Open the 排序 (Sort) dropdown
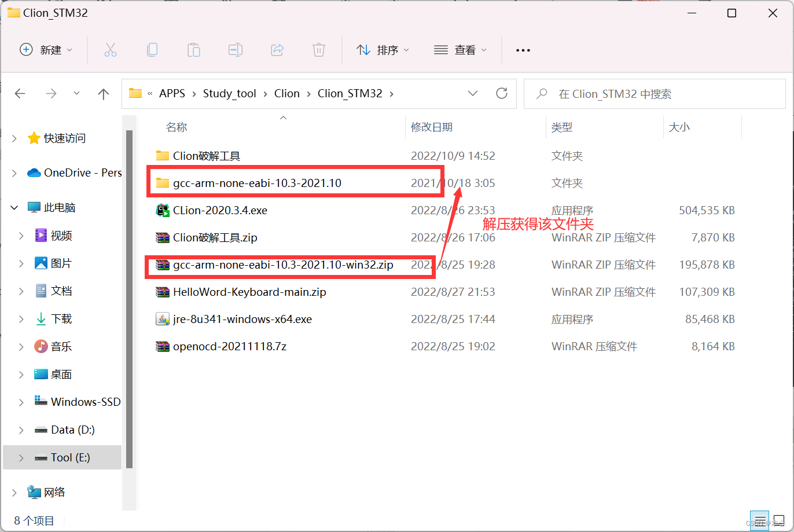 383,50
